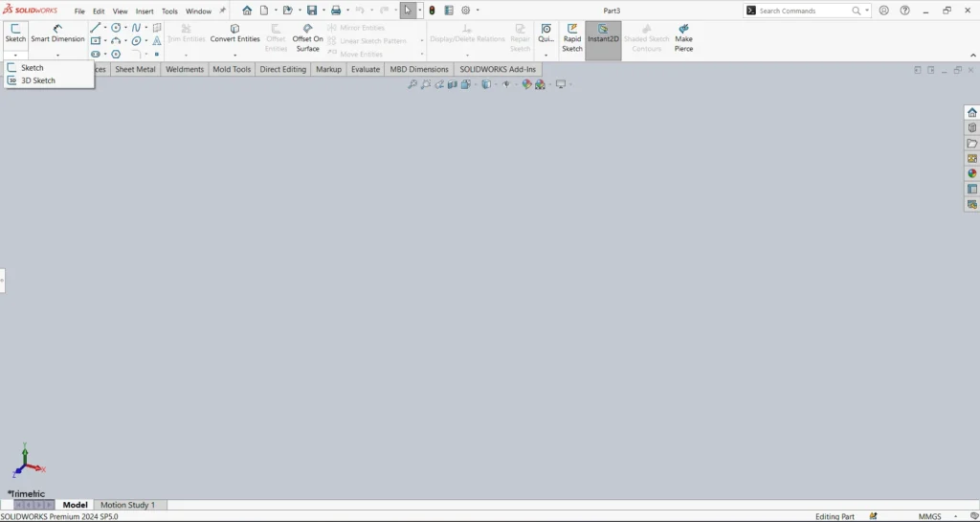The height and width of the screenshot is (522, 980).
Task: Open the Tools menu
Action: tap(169, 11)
